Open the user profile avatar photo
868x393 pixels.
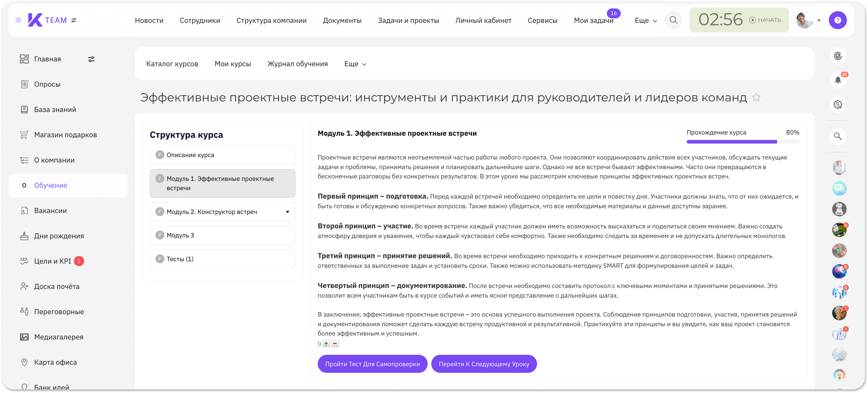pyautogui.click(x=804, y=20)
